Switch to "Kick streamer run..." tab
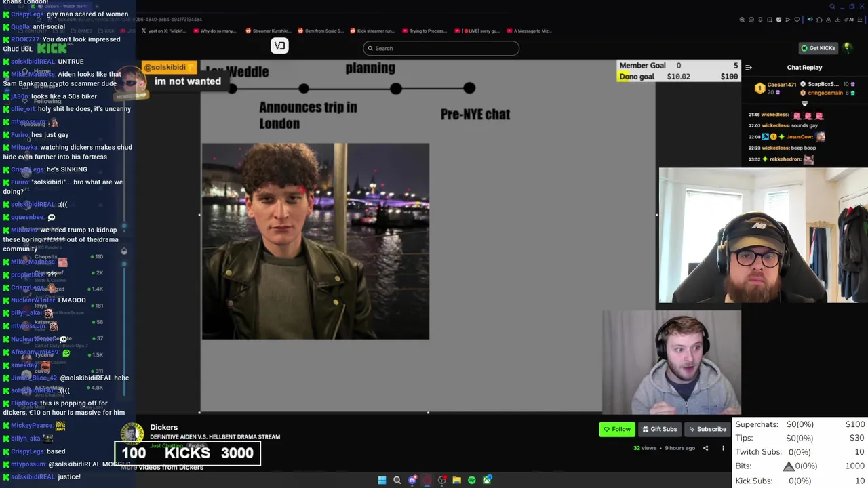The width and height of the screenshot is (868, 488). (373, 30)
